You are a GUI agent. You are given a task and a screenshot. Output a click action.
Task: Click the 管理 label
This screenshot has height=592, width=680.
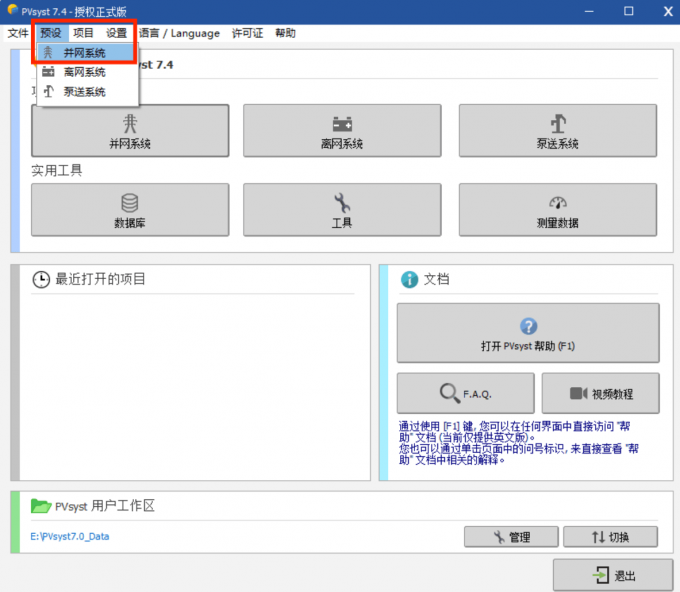[x=520, y=537]
